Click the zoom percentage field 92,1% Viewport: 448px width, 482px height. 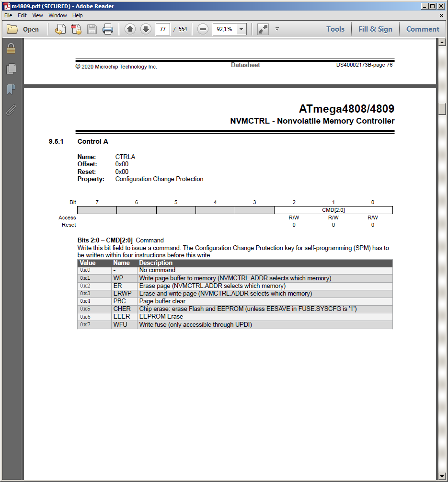(224, 29)
